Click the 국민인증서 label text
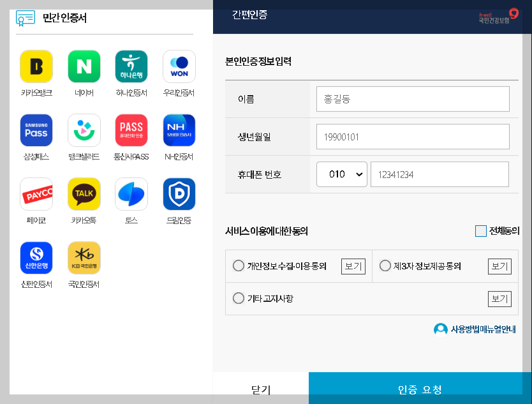The width and height of the screenshot is (532, 404). pyautogui.click(x=84, y=284)
